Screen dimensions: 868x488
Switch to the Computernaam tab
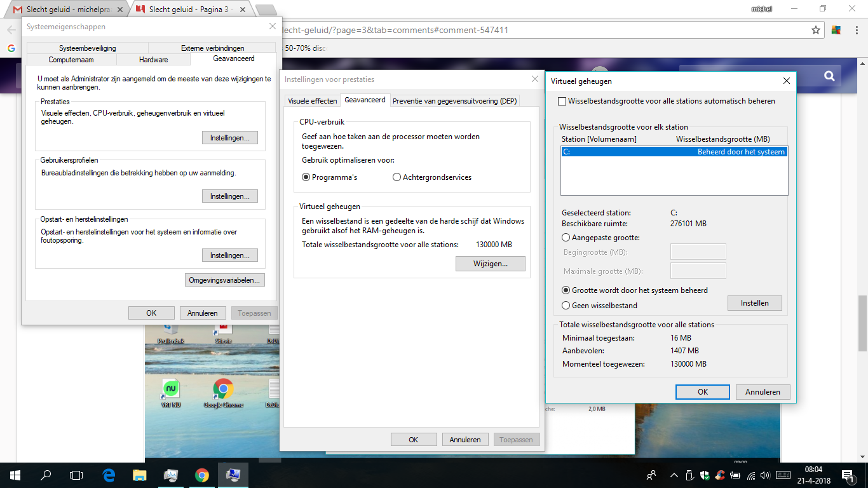(x=71, y=60)
